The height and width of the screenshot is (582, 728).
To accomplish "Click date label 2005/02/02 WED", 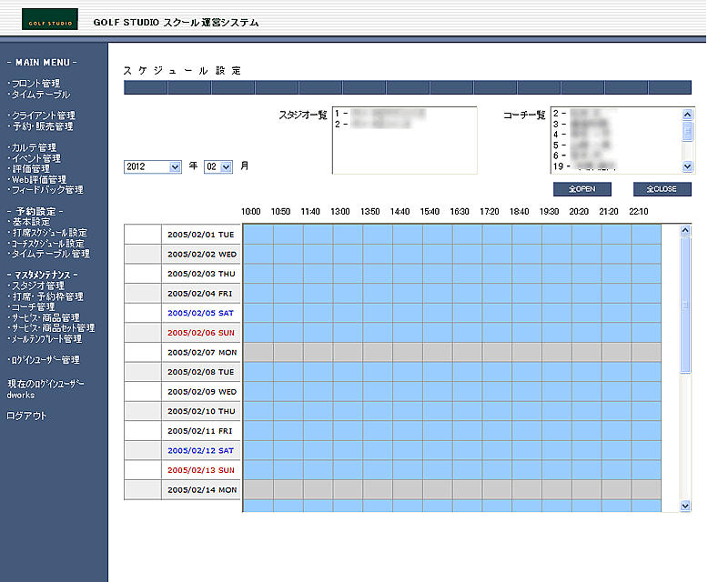I will pos(200,255).
